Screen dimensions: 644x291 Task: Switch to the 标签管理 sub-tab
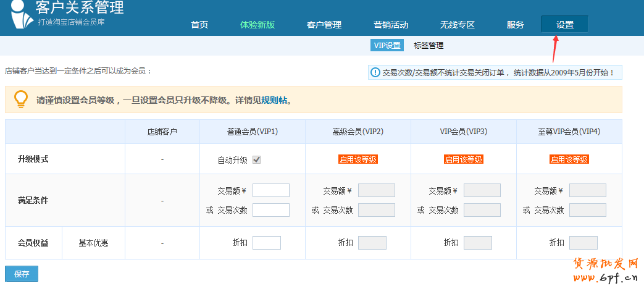tap(429, 46)
